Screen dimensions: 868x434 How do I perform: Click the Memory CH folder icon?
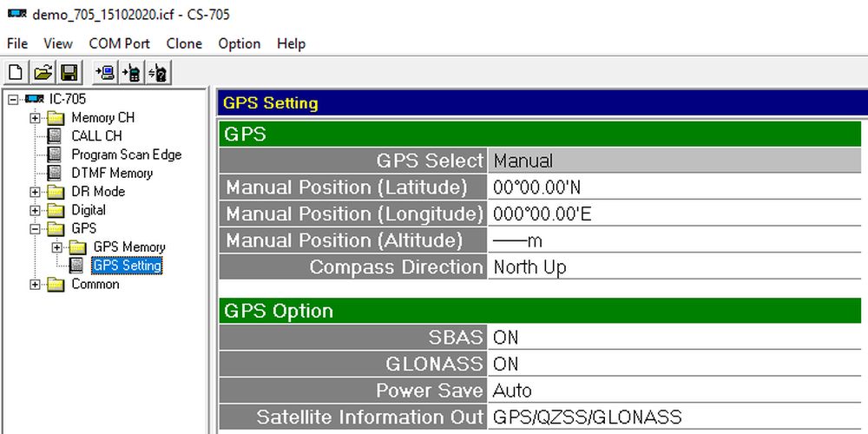[56, 118]
